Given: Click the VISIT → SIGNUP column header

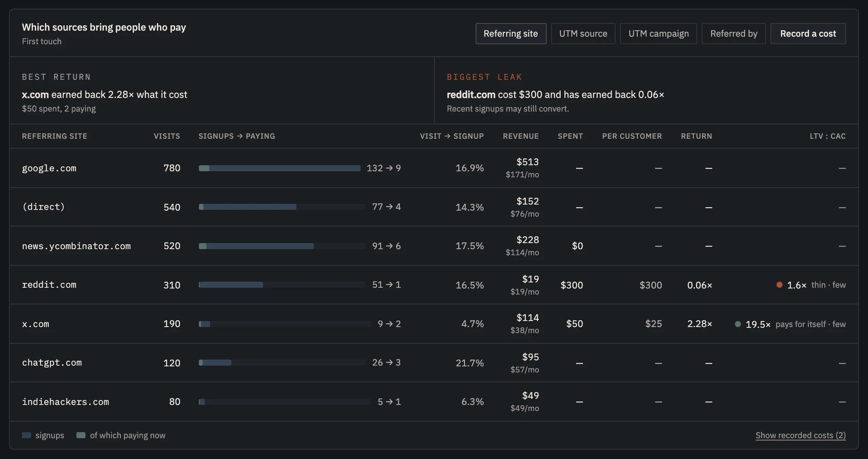Looking at the screenshot, I should (x=452, y=136).
